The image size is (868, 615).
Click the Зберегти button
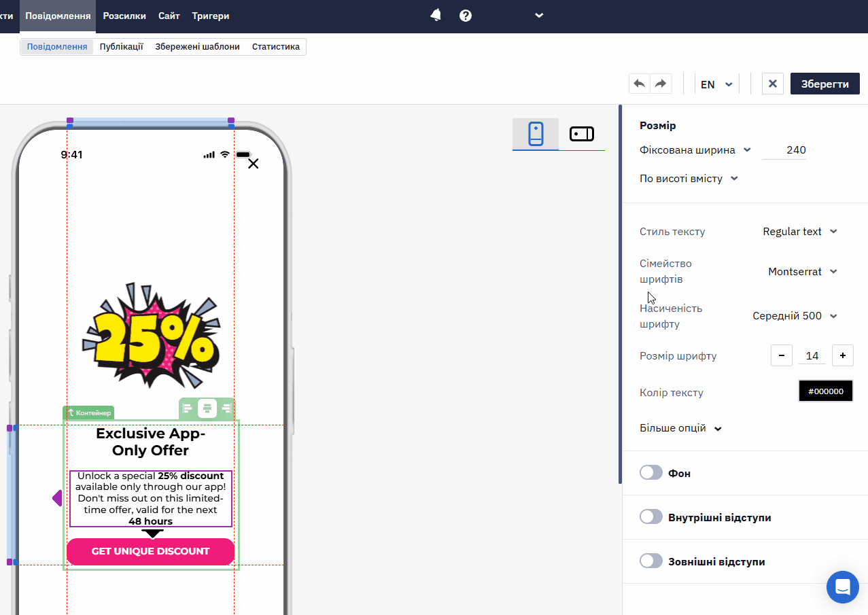(824, 84)
